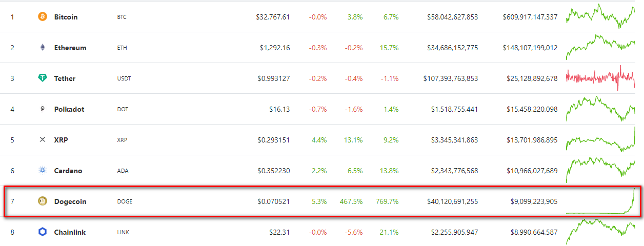Image resolution: width=644 pixels, height=246 pixels.
Task: Select the BTC ticker symbol
Action: tap(122, 17)
